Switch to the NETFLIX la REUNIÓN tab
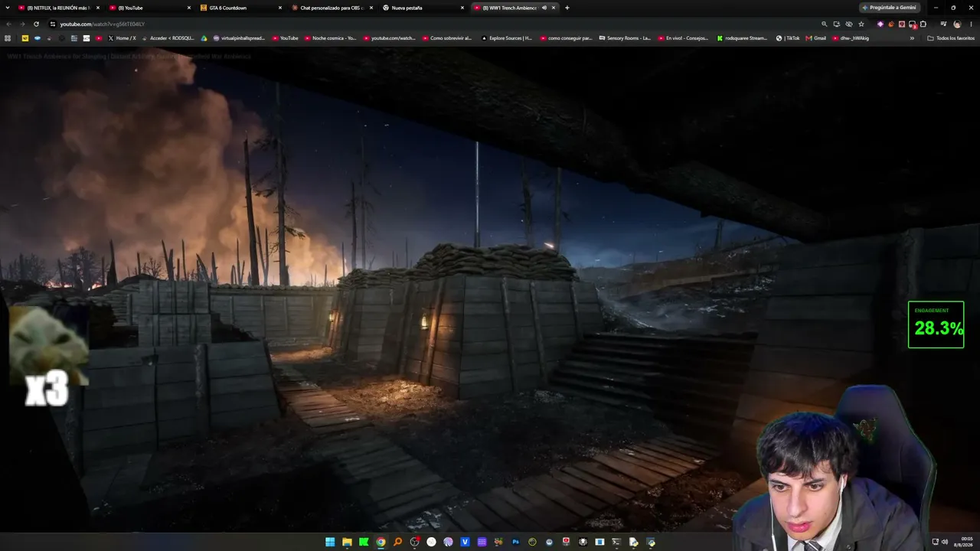Image resolution: width=980 pixels, height=551 pixels. [x=58, y=8]
